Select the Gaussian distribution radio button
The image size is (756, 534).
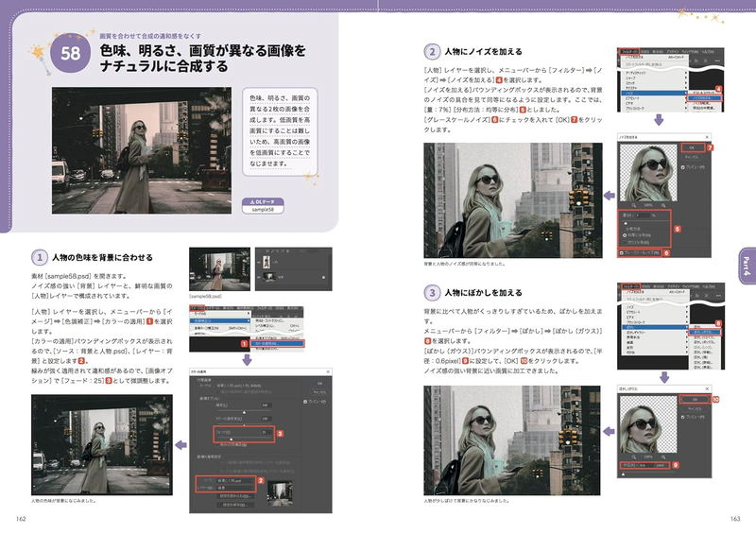tap(625, 242)
